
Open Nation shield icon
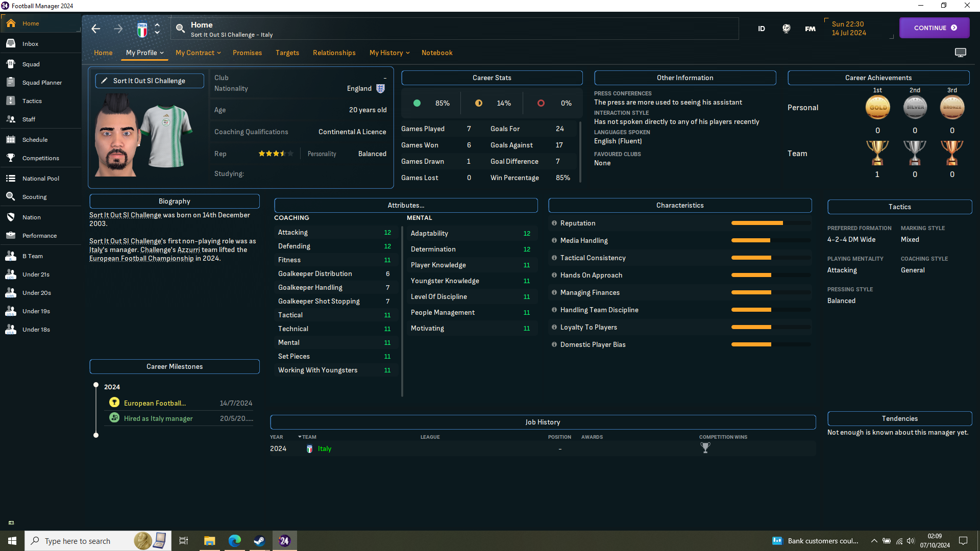click(x=11, y=217)
